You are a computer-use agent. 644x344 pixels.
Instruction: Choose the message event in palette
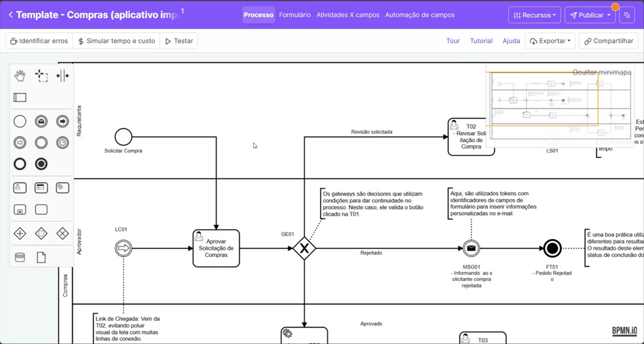click(x=41, y=121)
